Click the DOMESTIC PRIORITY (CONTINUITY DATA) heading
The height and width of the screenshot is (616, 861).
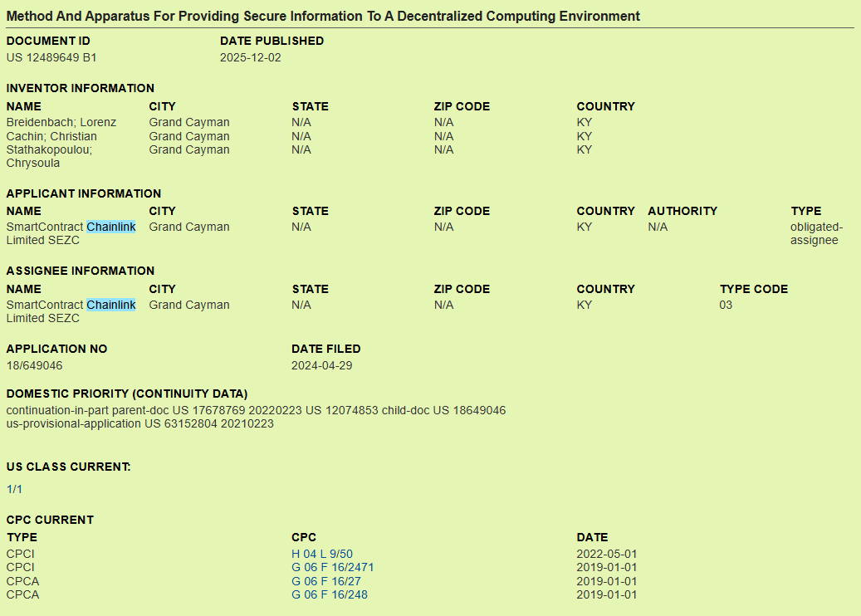point(127,394)
